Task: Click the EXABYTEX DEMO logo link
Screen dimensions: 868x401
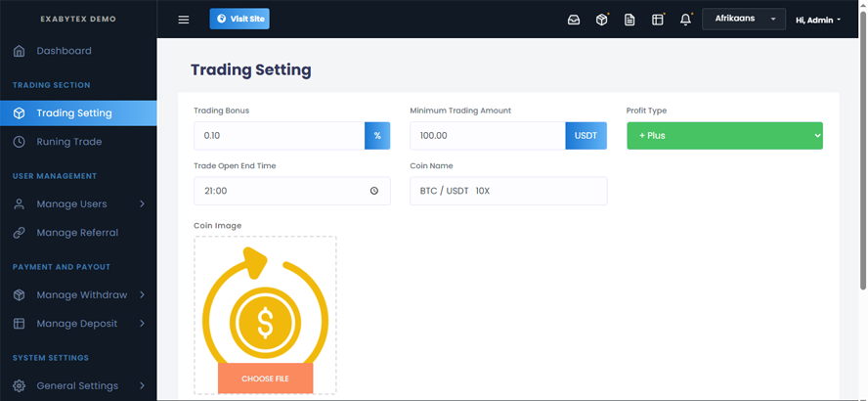Action: pyautogui.click(x=78, y=19)
